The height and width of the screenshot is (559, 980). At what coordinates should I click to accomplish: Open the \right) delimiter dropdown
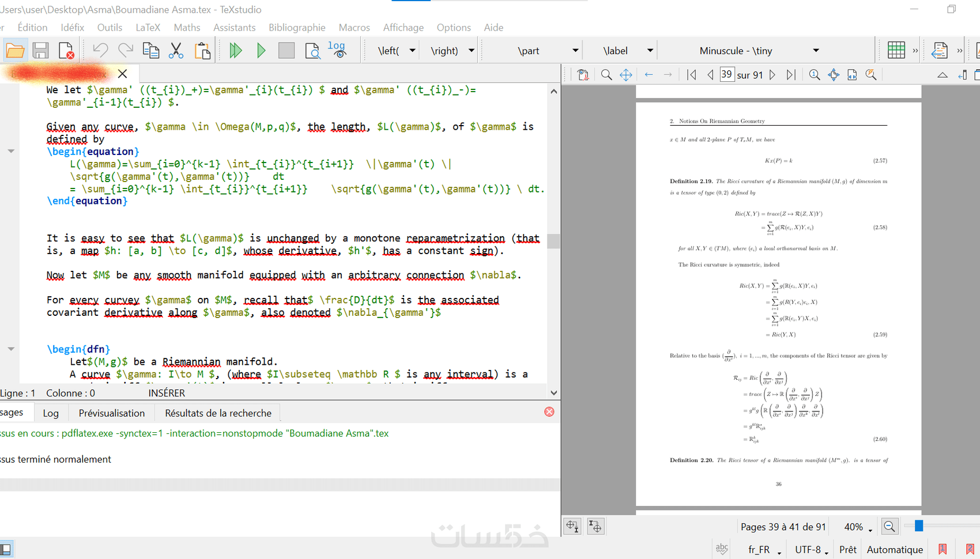point(471,51)
